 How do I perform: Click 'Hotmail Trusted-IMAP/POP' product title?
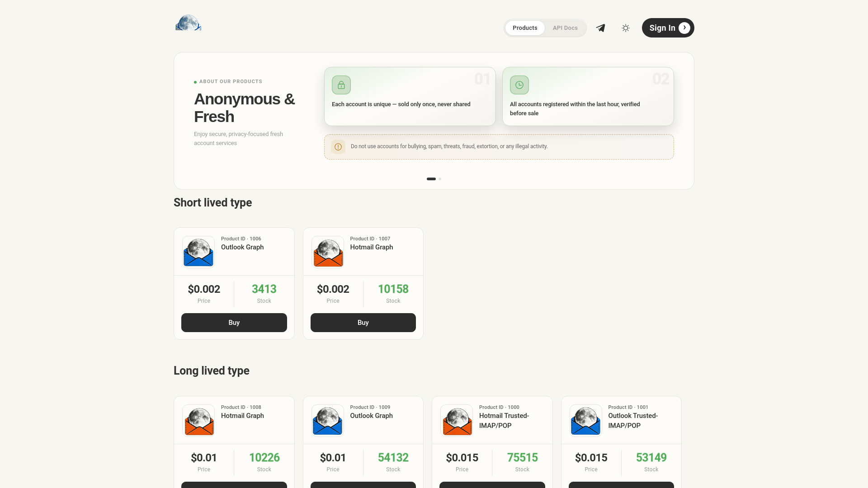(x=504, y=421)
